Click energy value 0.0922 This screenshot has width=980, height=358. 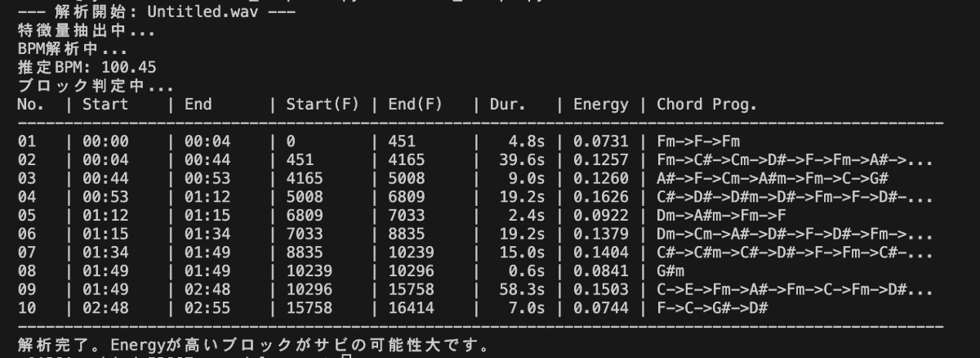601,214
